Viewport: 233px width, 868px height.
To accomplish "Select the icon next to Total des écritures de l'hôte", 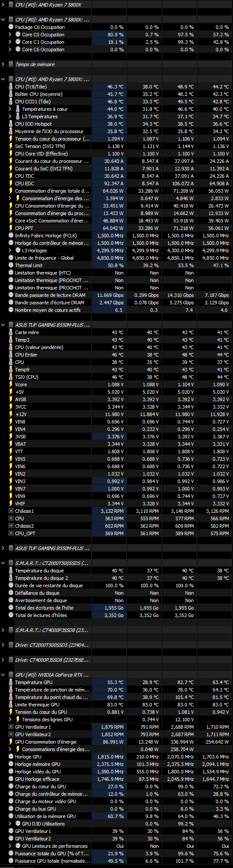I will click(11, 608).
